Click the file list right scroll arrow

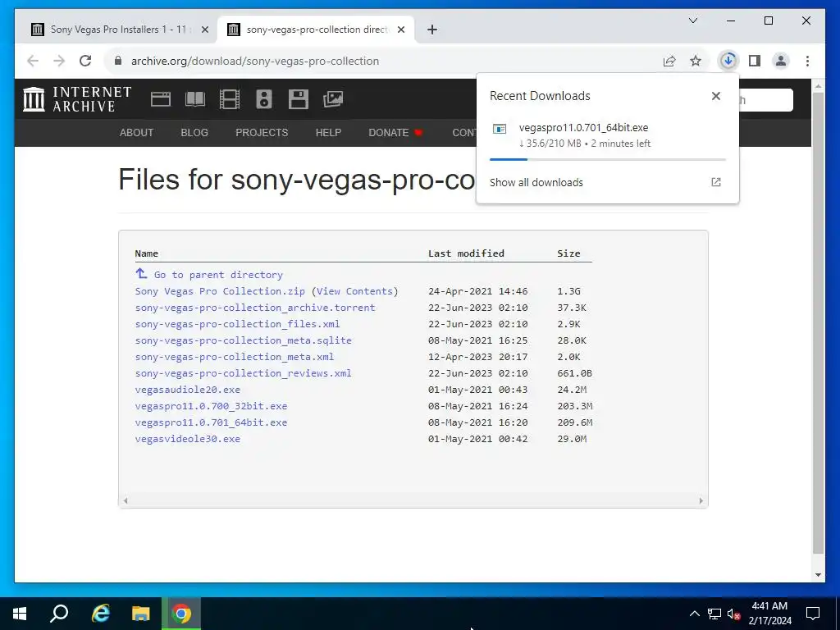click(701, 501)
